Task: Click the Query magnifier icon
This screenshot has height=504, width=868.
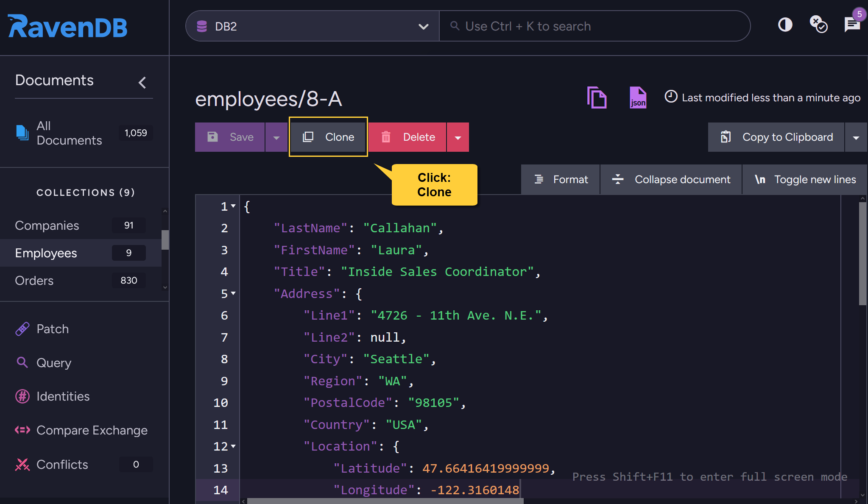Action: 22,362
